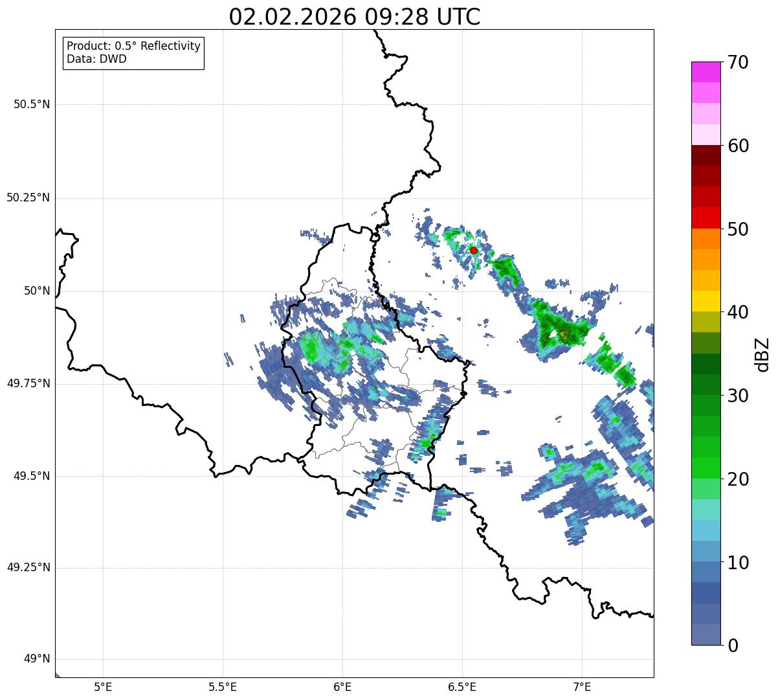Click the longitude label 6.5°E

463,686
